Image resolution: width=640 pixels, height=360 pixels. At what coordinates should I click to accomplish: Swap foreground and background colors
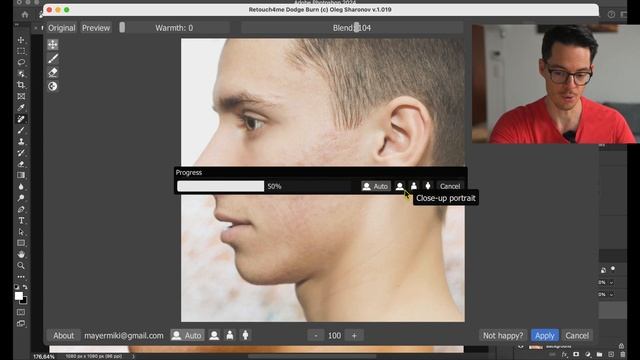click(25, 287)
